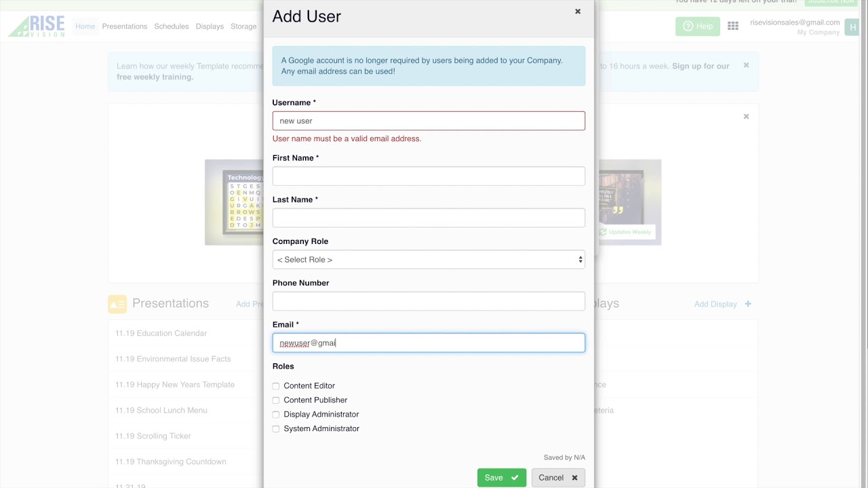Save the new user
The image size is (868, 488).
click(x=502, y=478)
